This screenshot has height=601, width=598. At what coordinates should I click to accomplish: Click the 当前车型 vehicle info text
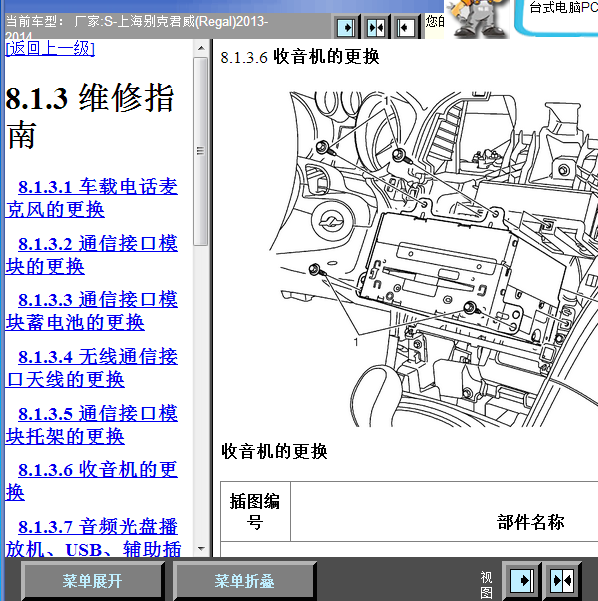(137, 26)
